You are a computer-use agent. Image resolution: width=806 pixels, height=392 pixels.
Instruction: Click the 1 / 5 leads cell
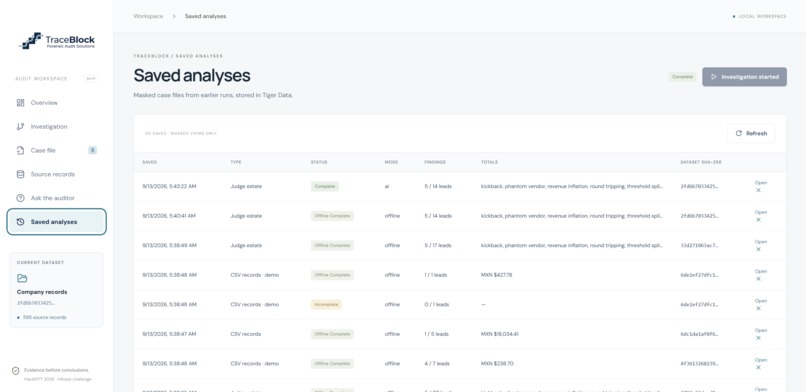[x=436, y=334]
